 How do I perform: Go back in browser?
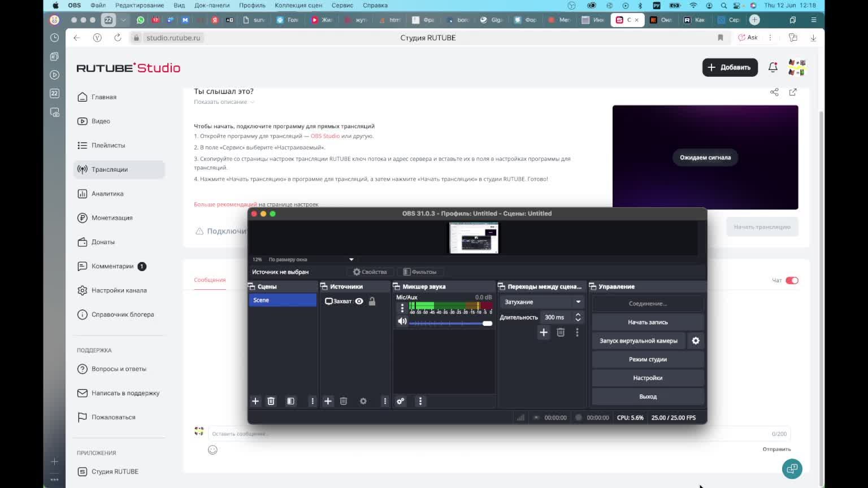click(x=77, y=38)
